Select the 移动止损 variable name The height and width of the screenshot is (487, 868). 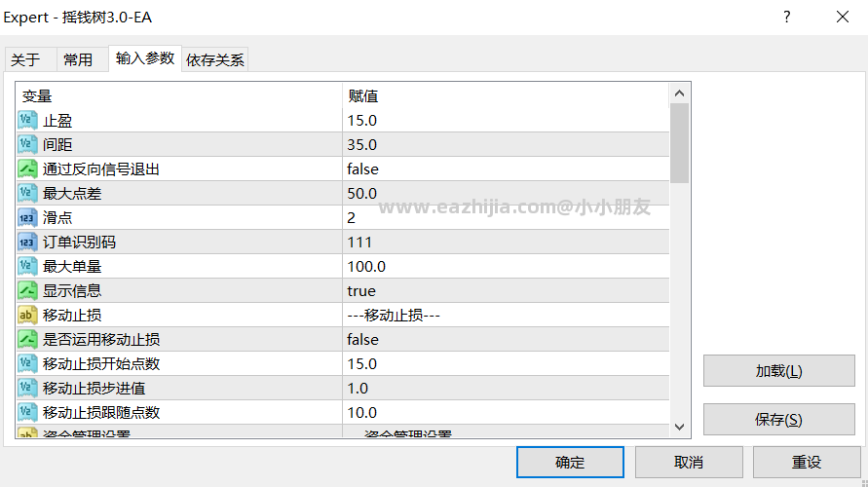tap(72, 316)
